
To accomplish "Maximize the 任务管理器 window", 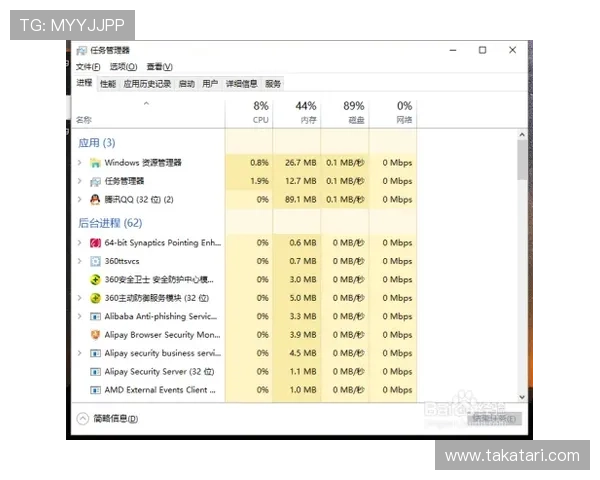I will click(483, 50).
